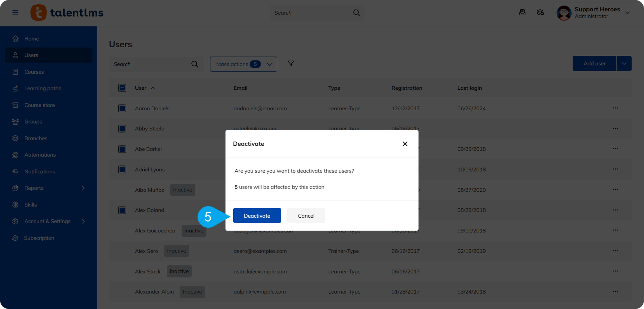644x309 pixels.
Task: Confirm with the Deactivate button
Action: click(x=257, y=216)
